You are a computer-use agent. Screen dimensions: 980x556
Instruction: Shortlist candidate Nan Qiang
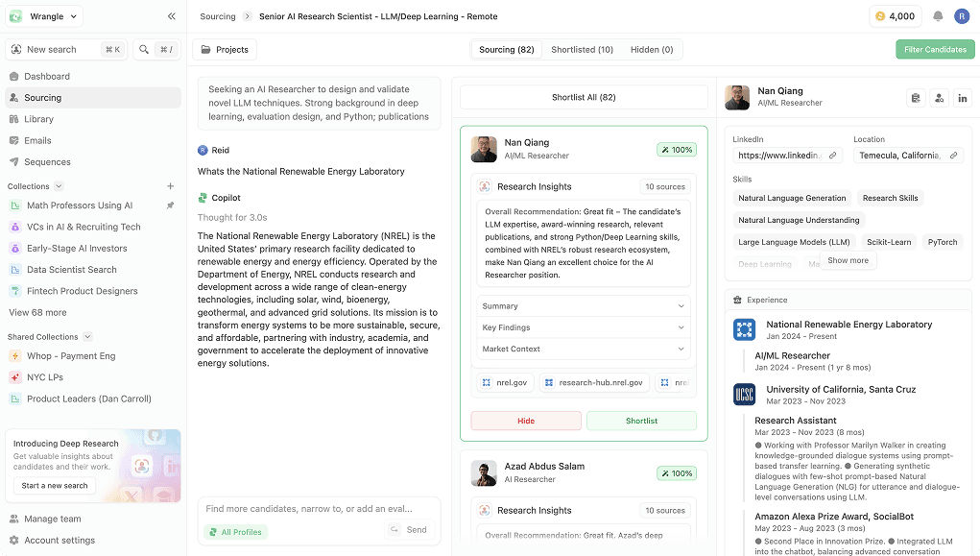[641, 421]
